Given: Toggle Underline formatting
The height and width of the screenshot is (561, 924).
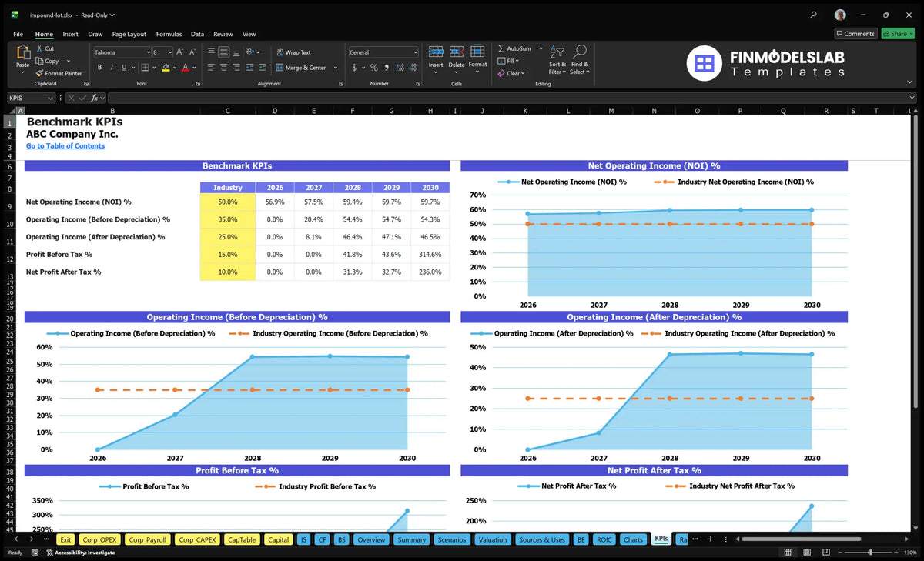Looking at the screenshot, I should [x=125, y=68].
